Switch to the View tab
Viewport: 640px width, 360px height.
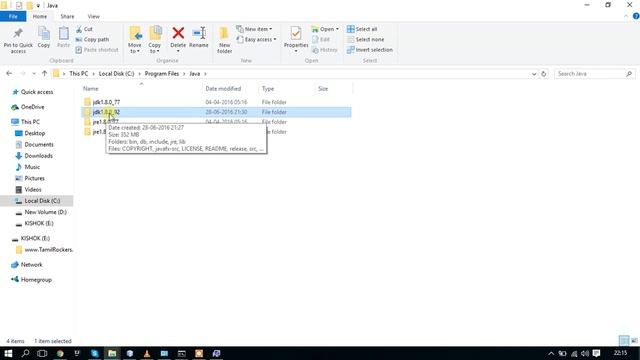93,16
